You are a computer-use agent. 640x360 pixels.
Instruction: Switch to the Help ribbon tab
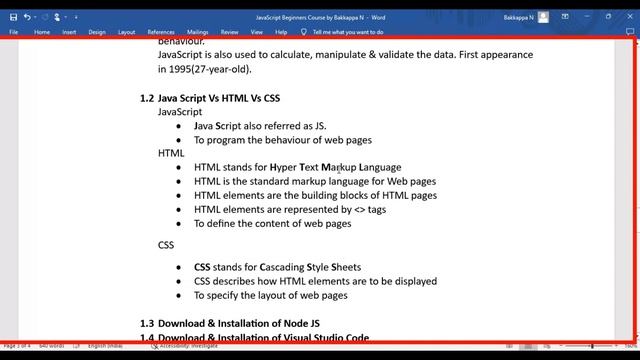[281, 32]
